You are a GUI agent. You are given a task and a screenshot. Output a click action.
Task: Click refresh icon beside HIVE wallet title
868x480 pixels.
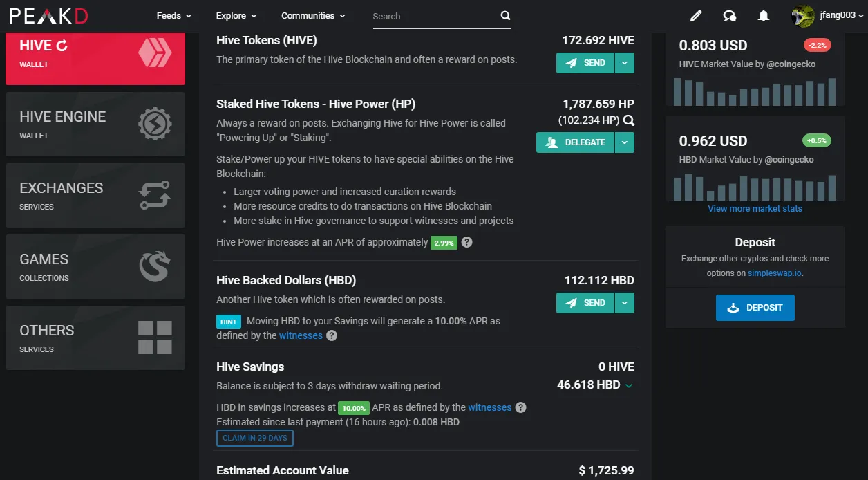pos(62,46)
